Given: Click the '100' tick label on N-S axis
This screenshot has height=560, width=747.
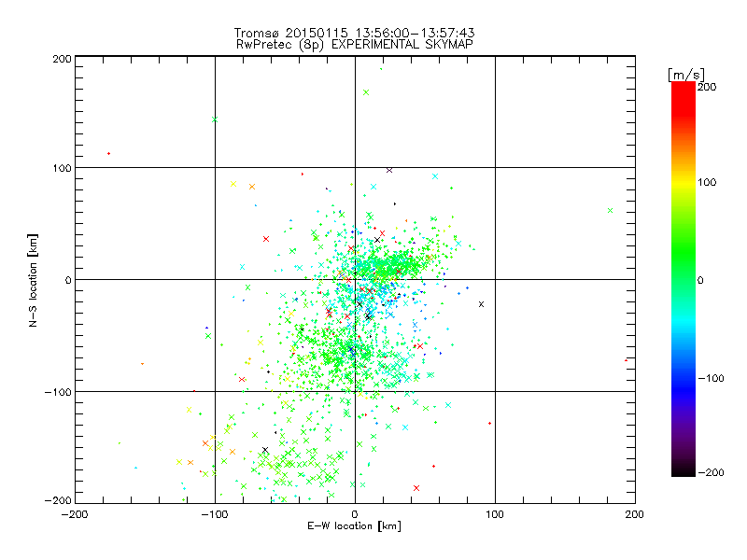Looking at the screenshot, I should point(62,168).
